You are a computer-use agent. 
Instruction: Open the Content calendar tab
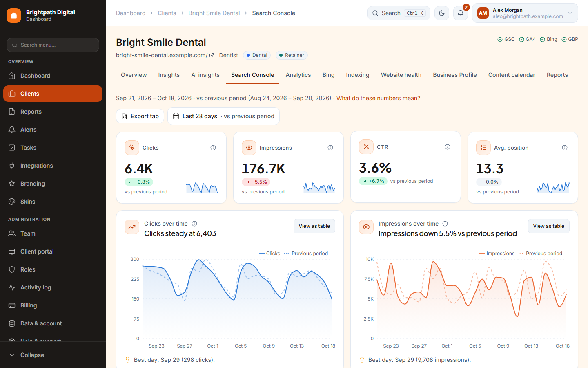tap(512, 75)
